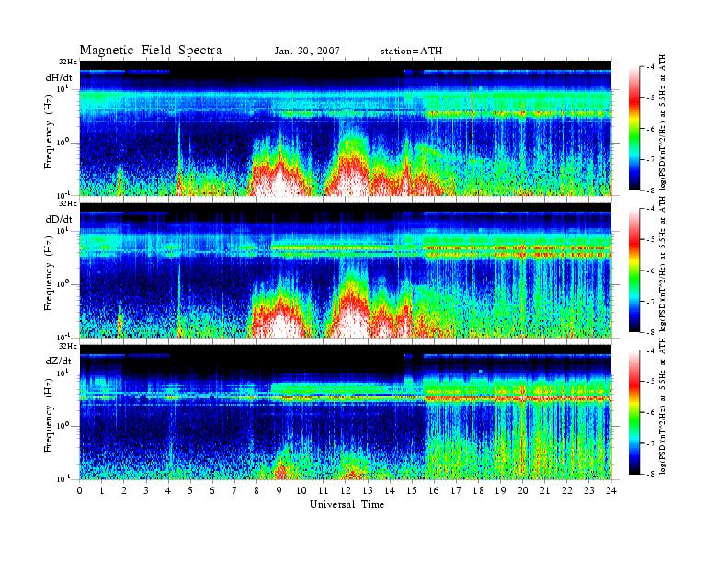Click inside the dZ/dt spectrogram plot
Viewport: 728px width, 563px height.
pos(346,412)
